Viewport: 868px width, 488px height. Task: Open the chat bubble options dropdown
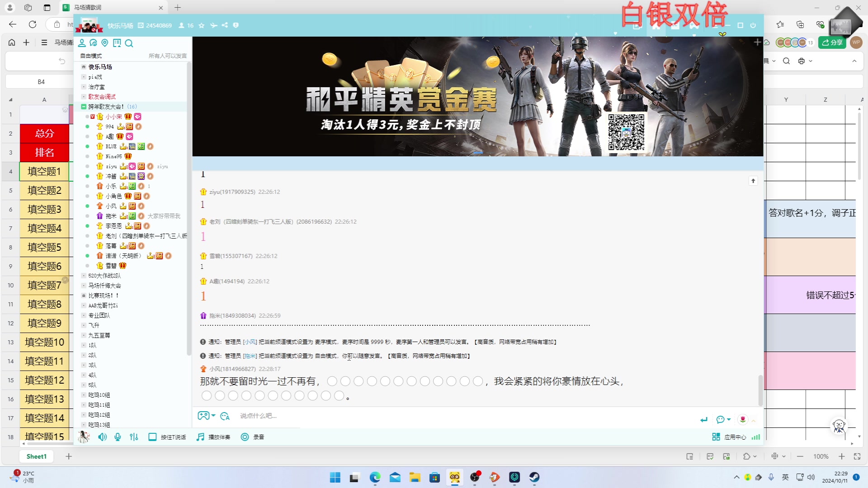[x=723, y=420]
